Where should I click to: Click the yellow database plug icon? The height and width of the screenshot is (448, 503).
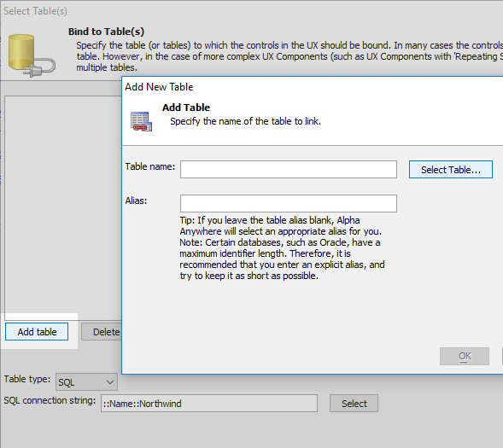32,55
